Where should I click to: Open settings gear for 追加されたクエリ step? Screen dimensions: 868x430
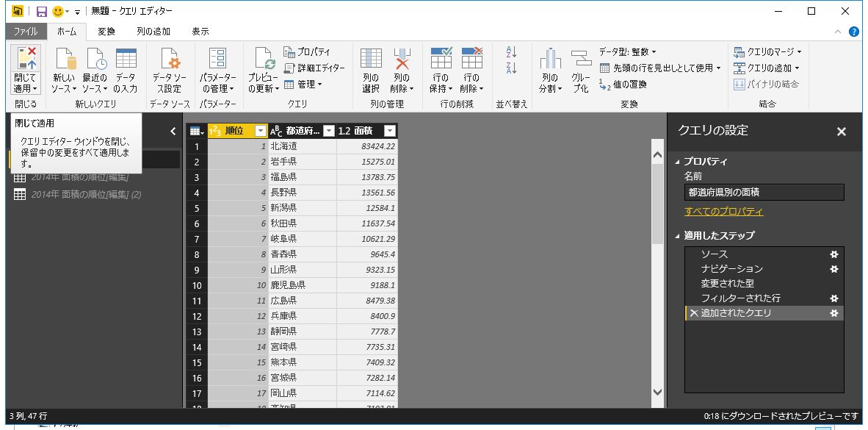pos(833,313)
